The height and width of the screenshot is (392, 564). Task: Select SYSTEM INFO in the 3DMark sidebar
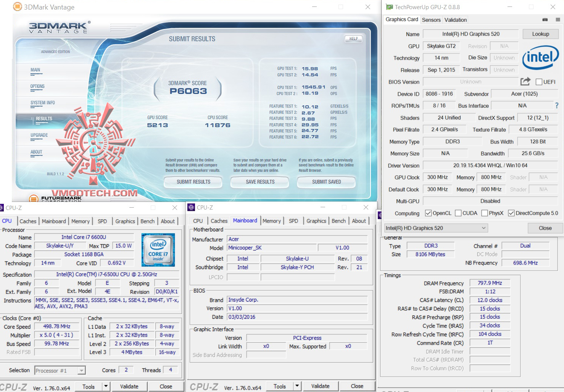point(43,103)
